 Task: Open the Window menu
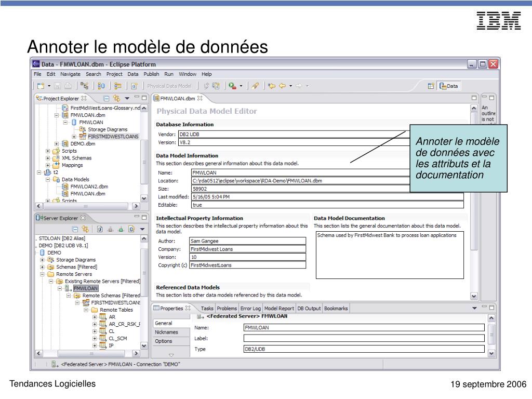(187, 74)
